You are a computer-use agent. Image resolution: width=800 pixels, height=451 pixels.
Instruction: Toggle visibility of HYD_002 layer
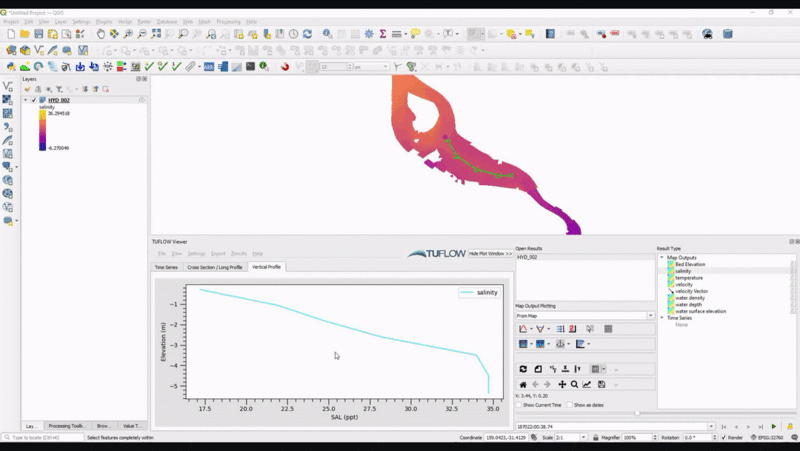(x=34, y=100)
